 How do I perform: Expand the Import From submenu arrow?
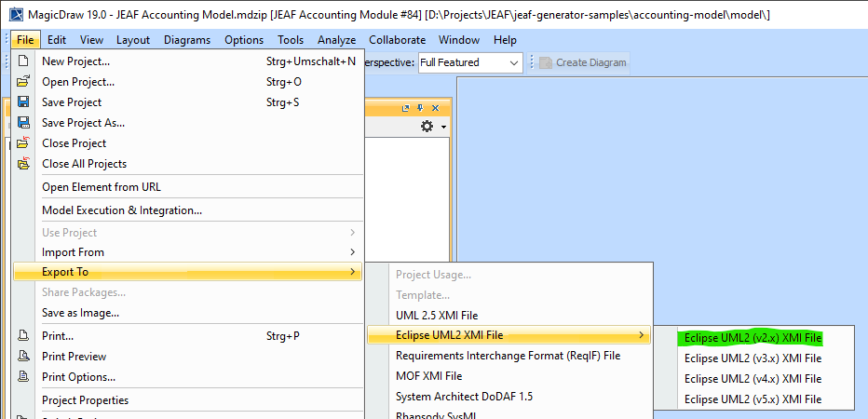pos(353,251)
